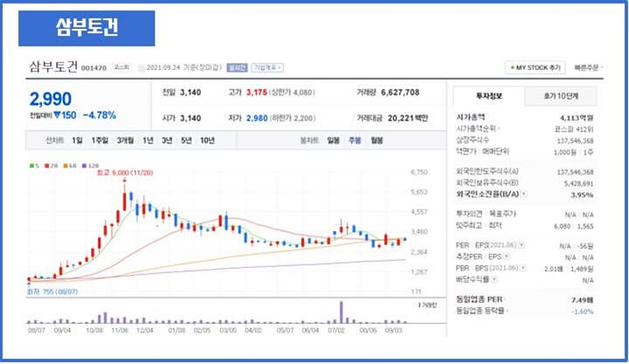
Task: Click the 코스피 412위 ranking value
Action: pos(574,129)
